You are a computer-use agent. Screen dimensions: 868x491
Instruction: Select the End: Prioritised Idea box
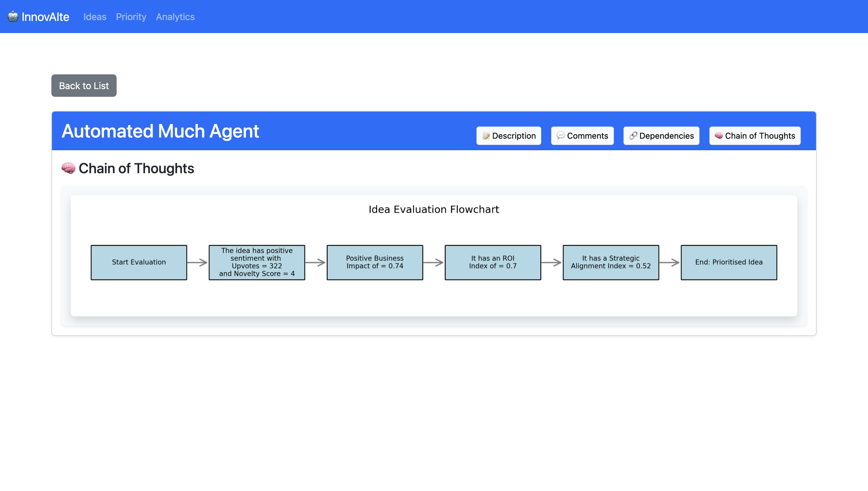click(729, 262)
